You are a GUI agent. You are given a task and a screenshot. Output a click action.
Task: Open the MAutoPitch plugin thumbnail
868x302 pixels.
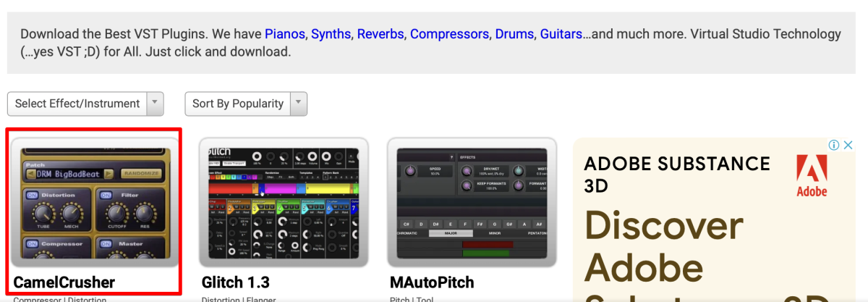click(x=472, y=202)
